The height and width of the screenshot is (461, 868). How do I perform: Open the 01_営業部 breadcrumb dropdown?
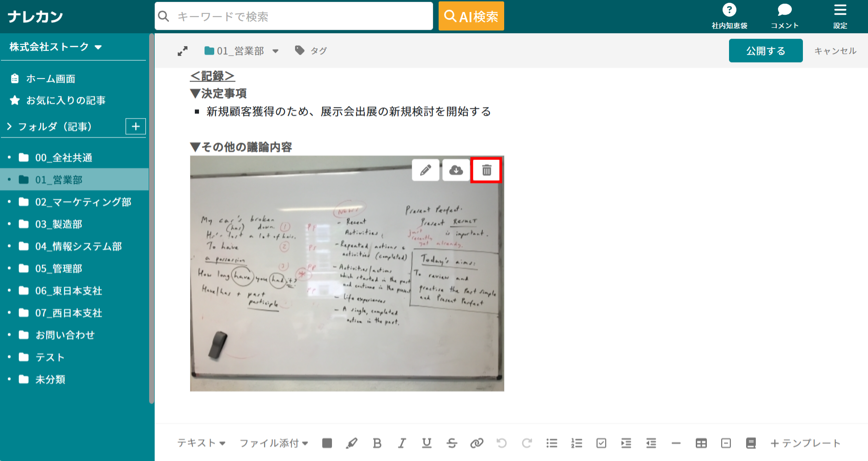(x=276, y=51)
